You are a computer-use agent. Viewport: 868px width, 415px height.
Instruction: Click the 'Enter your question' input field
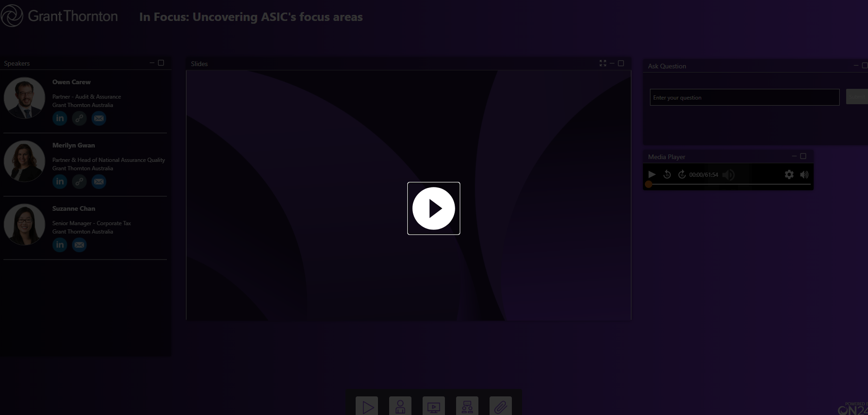click(x=744, y=98)
